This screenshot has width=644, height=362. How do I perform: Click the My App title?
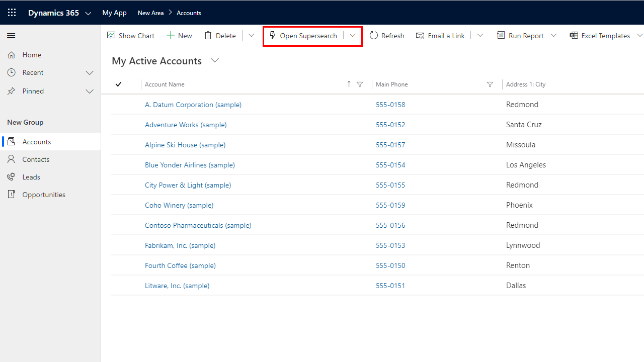[115, 13]
